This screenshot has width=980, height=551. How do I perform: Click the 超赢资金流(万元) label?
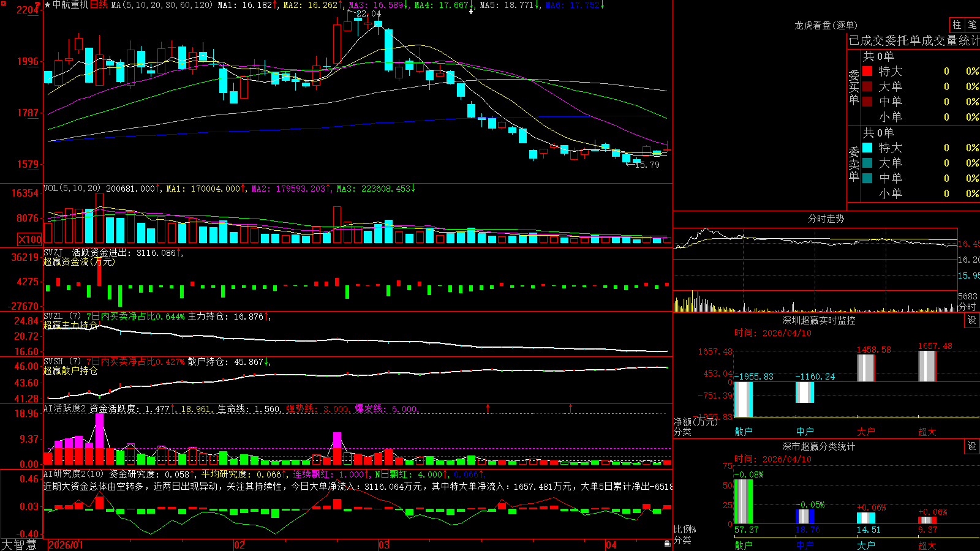[x=79, y=261]
